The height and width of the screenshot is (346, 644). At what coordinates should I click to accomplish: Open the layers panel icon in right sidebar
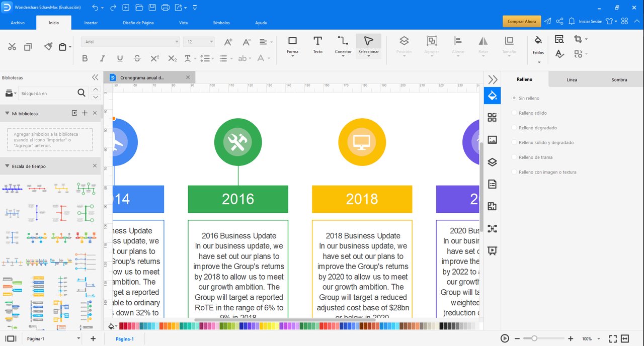point(492,162)
